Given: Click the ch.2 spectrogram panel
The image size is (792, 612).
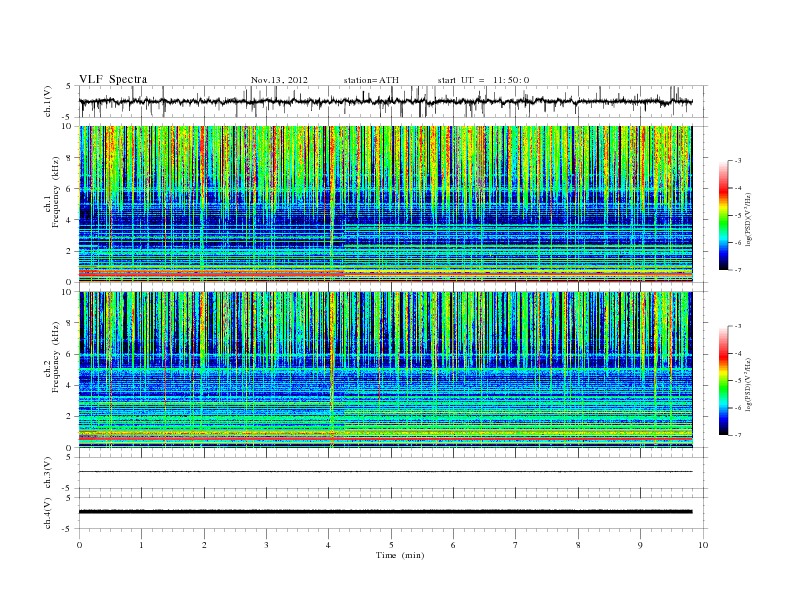Looking at the screenshot, I should [385, 370].
